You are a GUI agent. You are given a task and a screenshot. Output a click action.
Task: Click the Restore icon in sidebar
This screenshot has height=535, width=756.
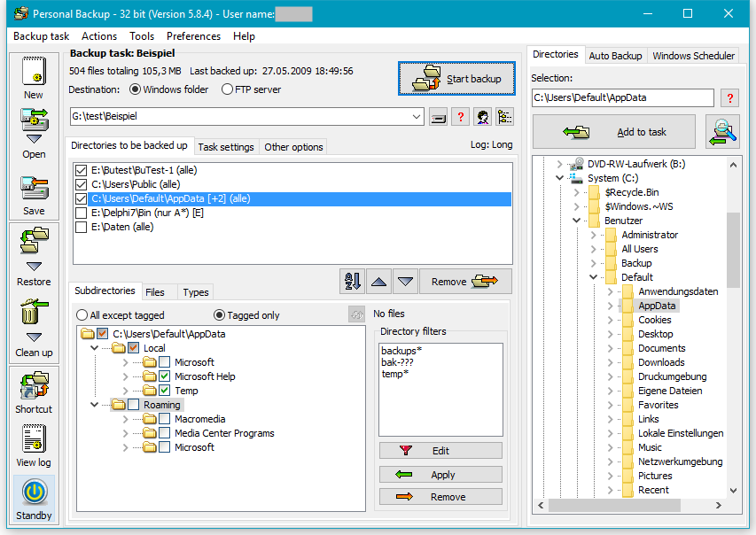coord(34,241)
